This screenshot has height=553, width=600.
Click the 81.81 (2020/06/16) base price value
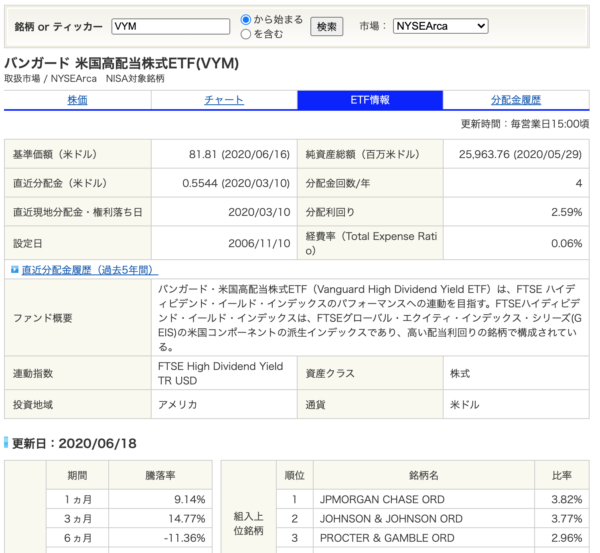239,154
